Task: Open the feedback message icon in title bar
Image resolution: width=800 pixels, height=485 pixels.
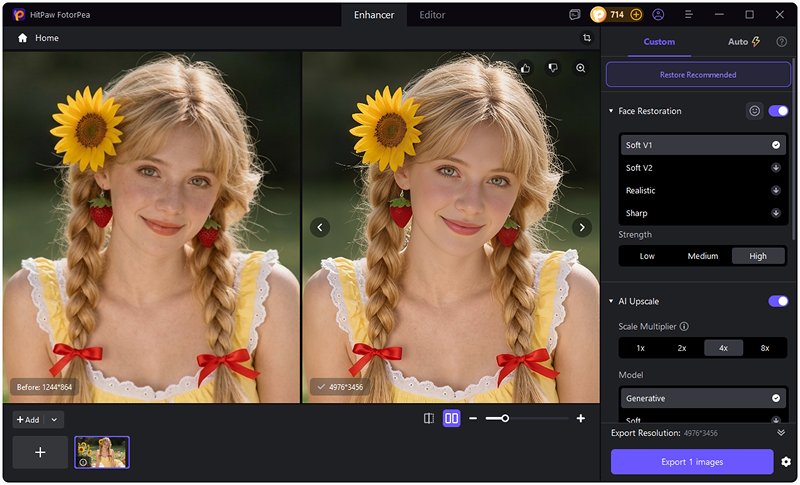Action: [x=574, y=15]
